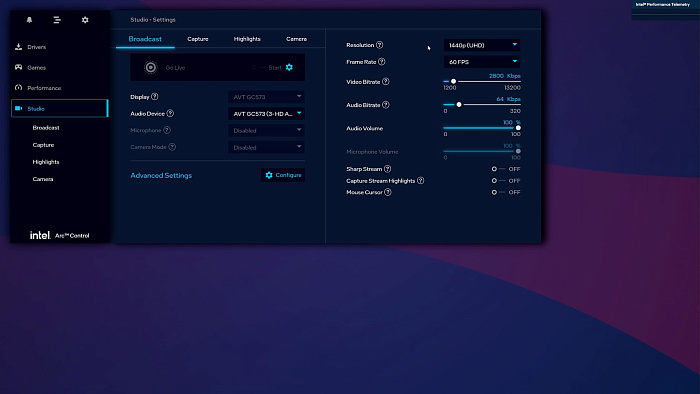This screenshot has width=700, height=394.
Task: Click help icon next to Mouse Cursor
Action: coord(388,192)
